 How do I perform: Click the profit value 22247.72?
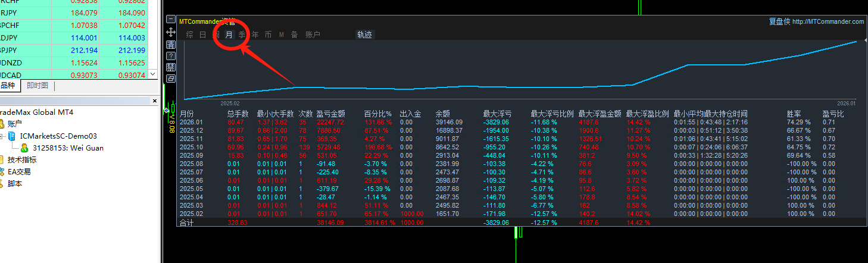(x=330, y=122)
